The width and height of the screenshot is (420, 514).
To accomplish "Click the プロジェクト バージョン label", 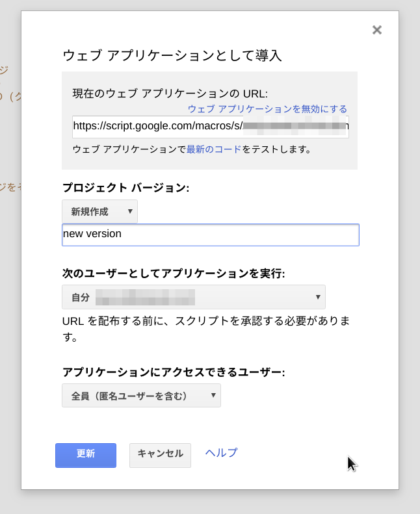I will pos(125,188).
